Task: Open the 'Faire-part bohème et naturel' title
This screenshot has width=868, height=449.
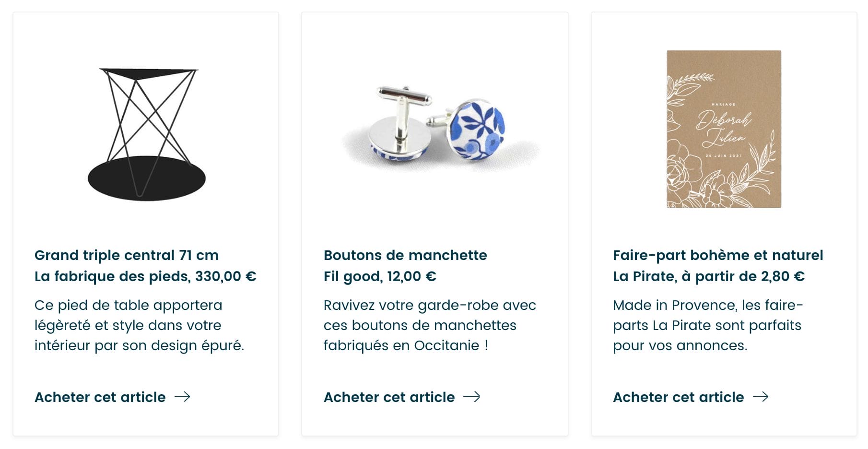Action: pos(718,255)
